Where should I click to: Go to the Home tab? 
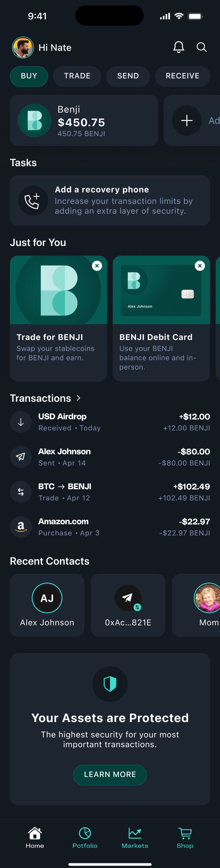[35, 837]
